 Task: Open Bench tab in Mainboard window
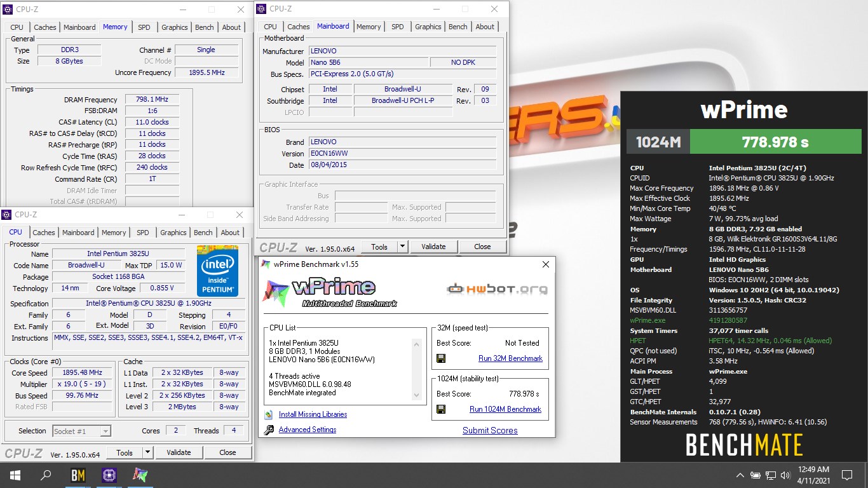(458, 27)
